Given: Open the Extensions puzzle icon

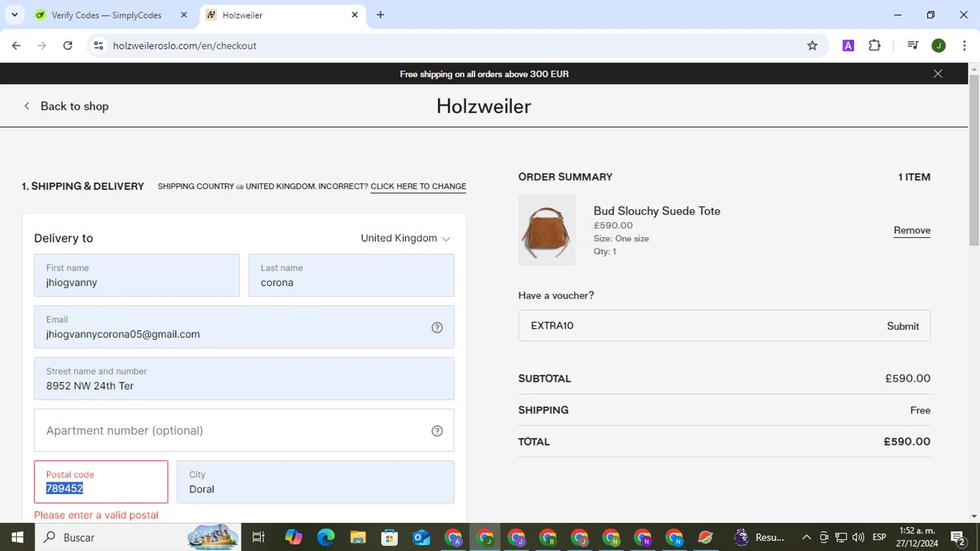Looking at the screenshot, I should click(x=874, y=46).
